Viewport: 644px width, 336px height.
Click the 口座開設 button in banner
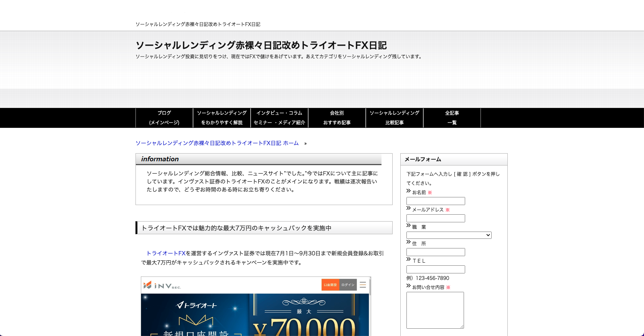(330, 285)
